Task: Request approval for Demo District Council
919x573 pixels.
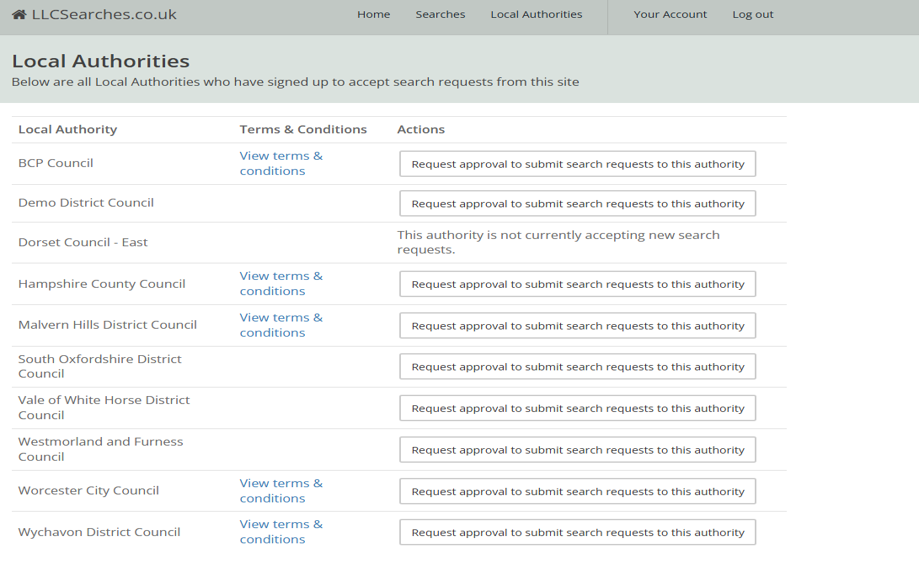Action: tap(577, 203)
